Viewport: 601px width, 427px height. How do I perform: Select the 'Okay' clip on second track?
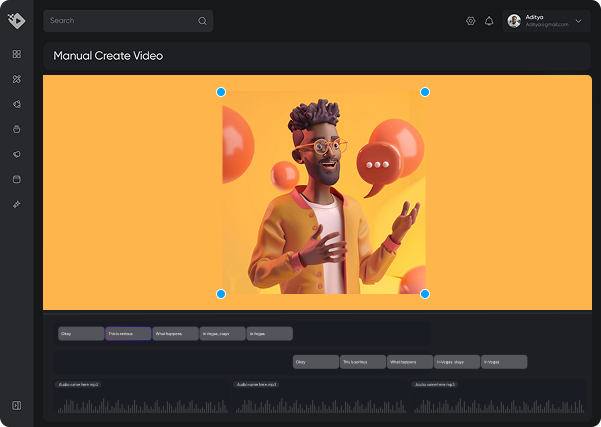pyautogui.click(x=315, y=362)
